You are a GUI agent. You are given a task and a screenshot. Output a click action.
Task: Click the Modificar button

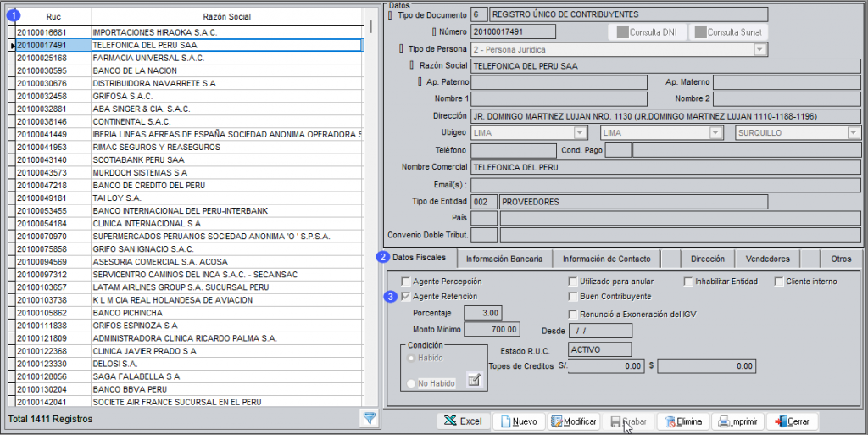click(x=574, y=421)
